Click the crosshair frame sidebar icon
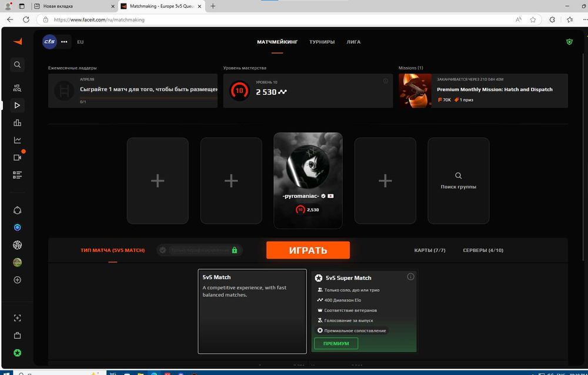588x375 pixels. coord(17,318)
